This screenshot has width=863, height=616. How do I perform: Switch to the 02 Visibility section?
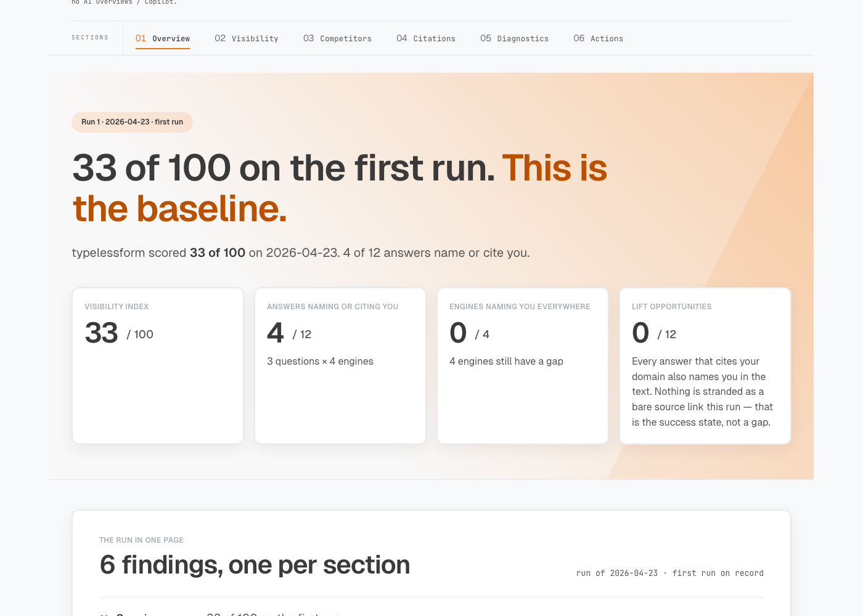247,38
